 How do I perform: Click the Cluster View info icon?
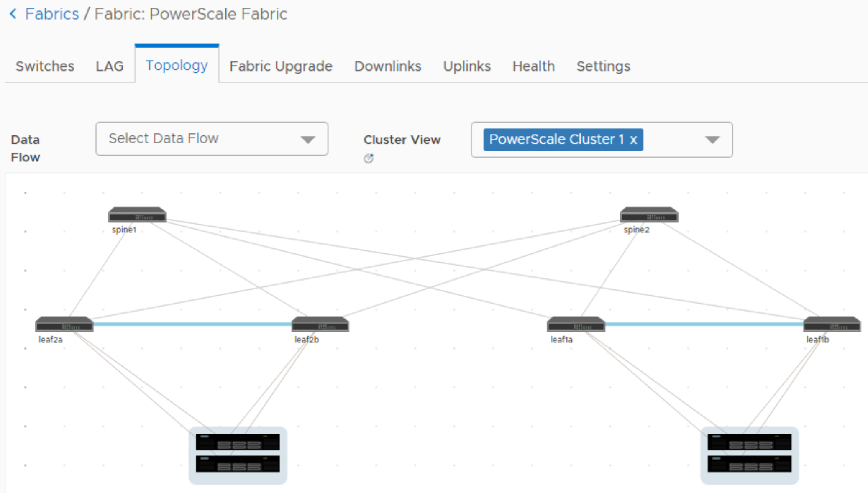click(368, 158)
